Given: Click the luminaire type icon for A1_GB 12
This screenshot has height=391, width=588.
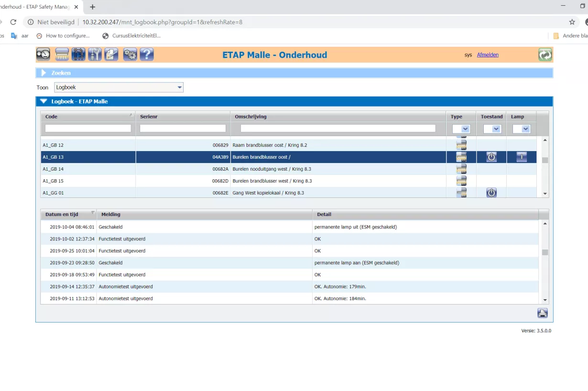Looking at the screenshot, I should (x=461, y=145).
